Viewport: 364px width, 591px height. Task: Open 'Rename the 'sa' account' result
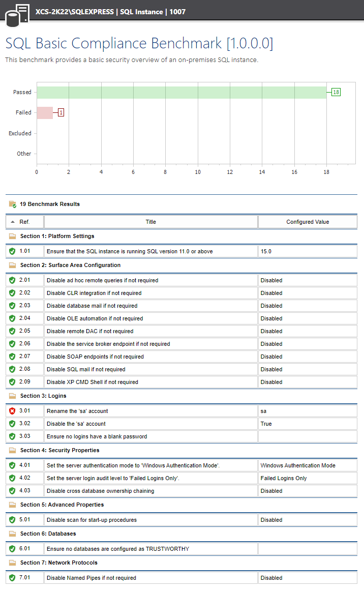tap(150, 411)
